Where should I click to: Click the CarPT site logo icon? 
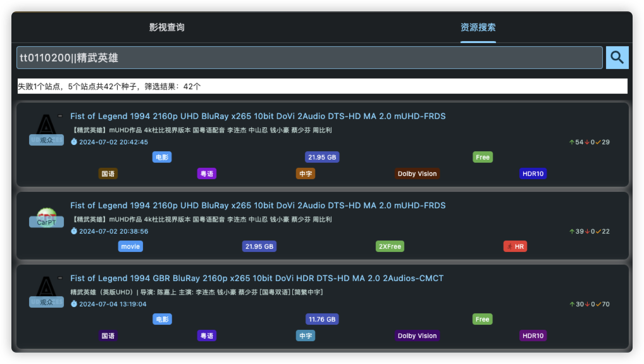click(46, 217)
